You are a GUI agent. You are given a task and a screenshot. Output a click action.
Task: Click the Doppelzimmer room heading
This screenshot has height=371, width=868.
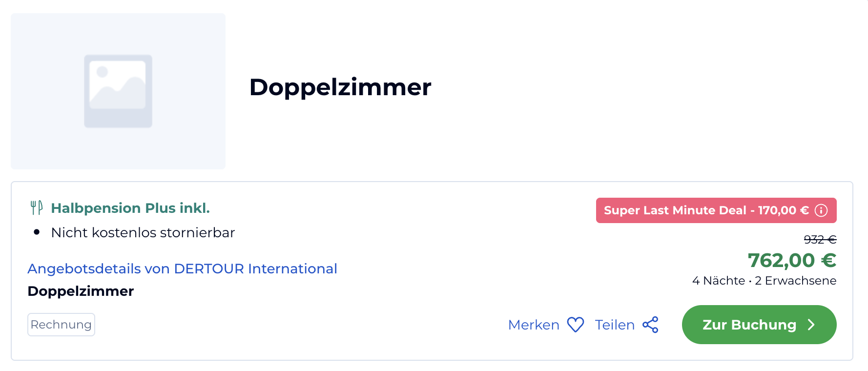tap(340, 87)
